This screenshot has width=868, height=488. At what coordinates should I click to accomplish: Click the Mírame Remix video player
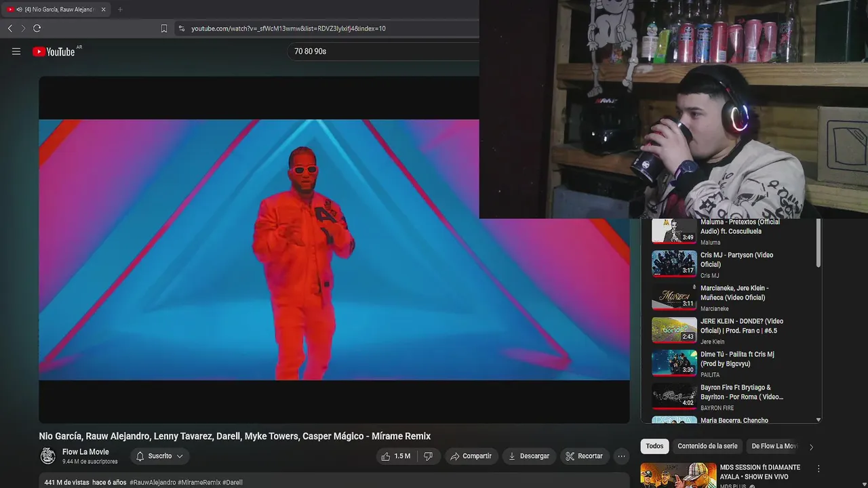334,249
